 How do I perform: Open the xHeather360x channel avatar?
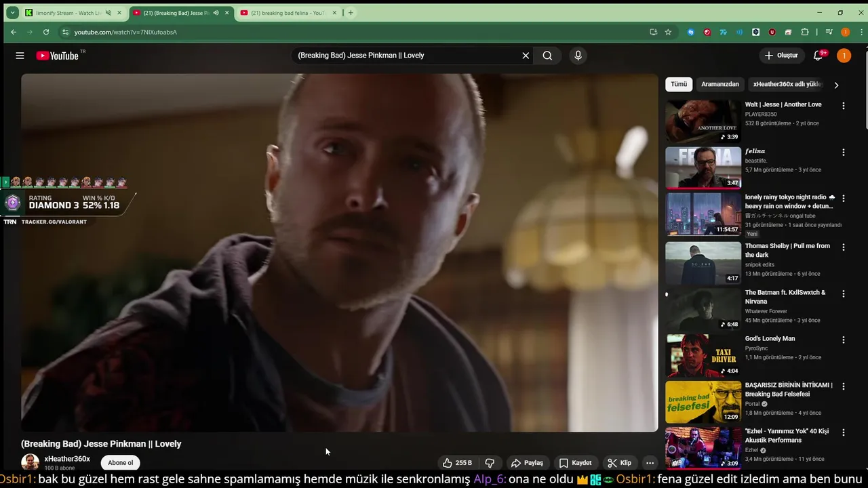coord(30,462)
